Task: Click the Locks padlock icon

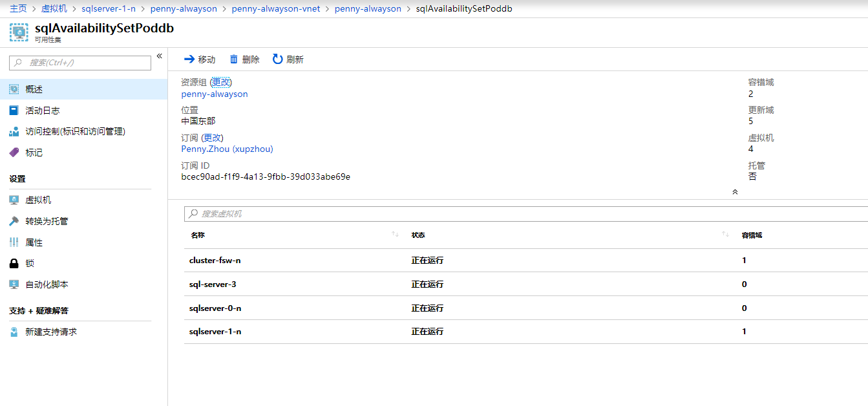Action: [x=14, y=264]
